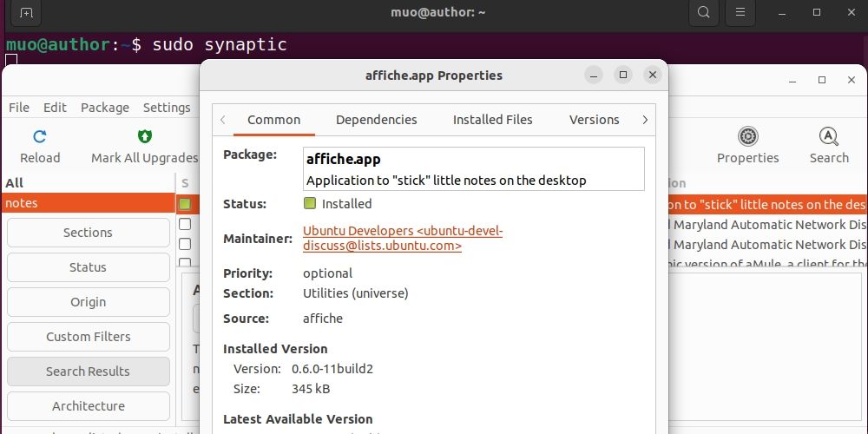The width and height of the screenshot is (868, 434).
Task: Click the Reload toolbar icon
Action: tap(40, 137)
